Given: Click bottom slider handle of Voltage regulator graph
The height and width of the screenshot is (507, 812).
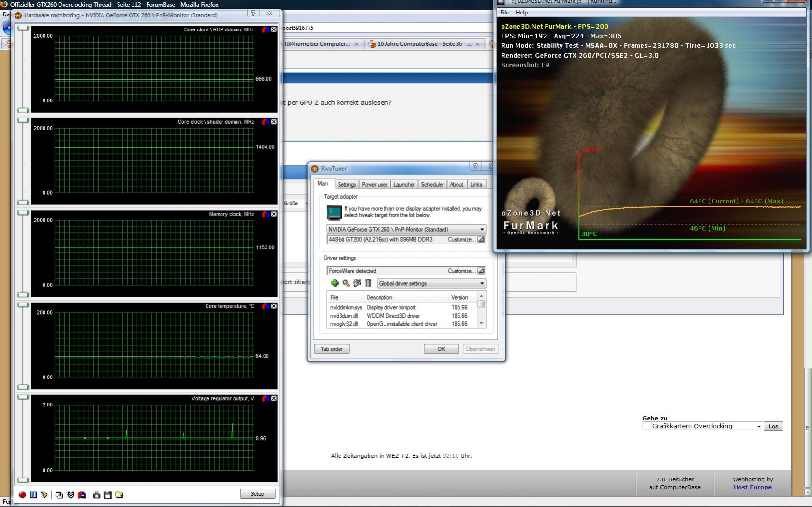Looking at the screenshot, I should click(x=23, y=480).
